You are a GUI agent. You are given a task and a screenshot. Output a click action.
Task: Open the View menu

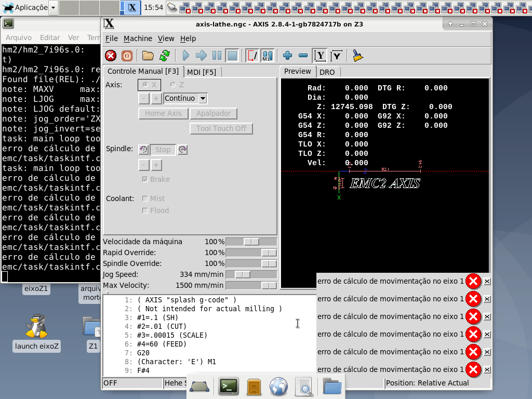166,38
